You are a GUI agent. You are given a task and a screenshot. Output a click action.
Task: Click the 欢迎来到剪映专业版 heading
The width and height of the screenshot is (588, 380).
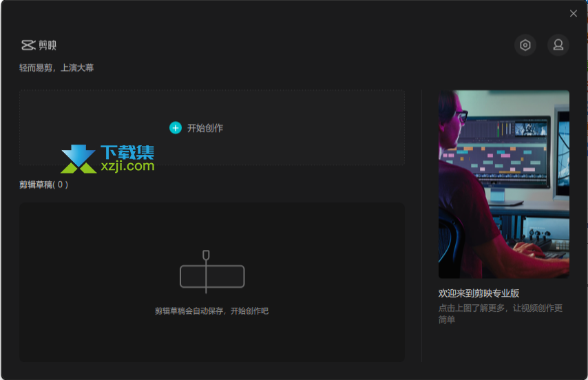pos(479,293)
